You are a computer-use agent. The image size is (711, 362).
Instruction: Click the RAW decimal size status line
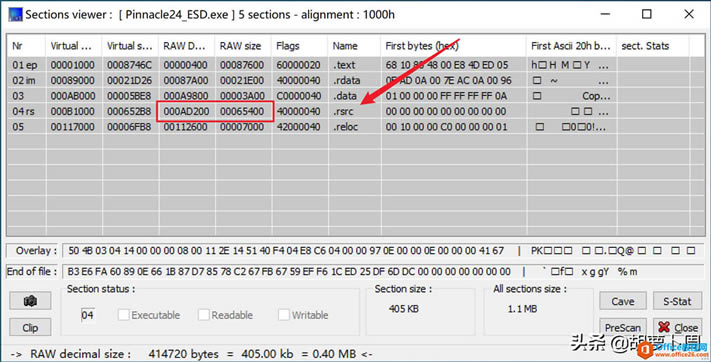pyautogui.click(x=190, y=354)
